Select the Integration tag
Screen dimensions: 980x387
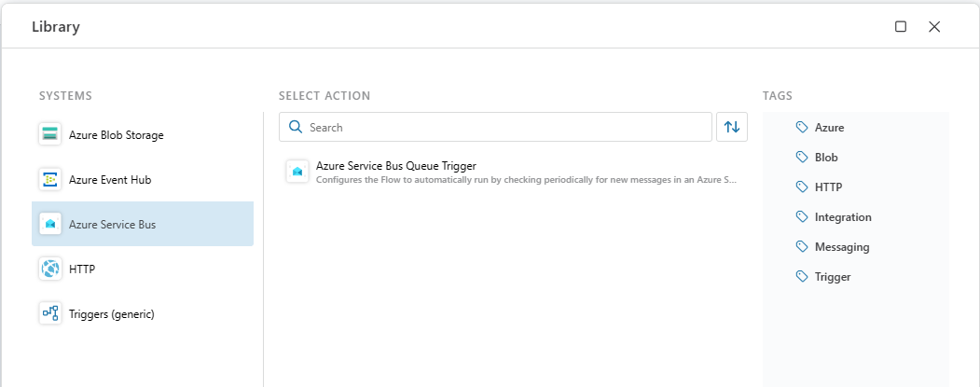tap(842, 216)
